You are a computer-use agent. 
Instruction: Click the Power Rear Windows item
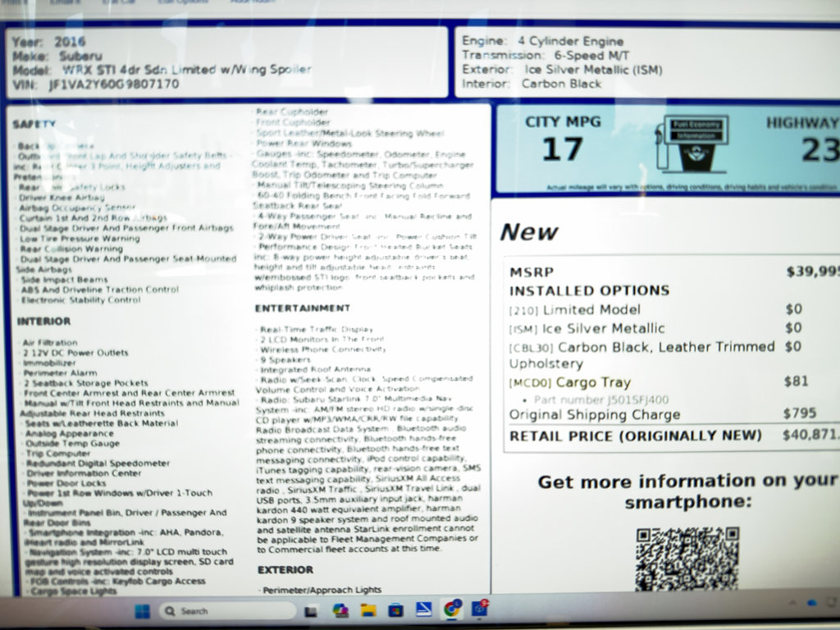point(304,143)
